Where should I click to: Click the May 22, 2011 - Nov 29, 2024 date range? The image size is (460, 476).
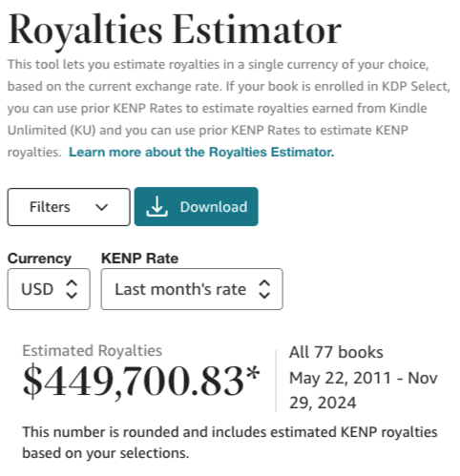tap(364, 390)
